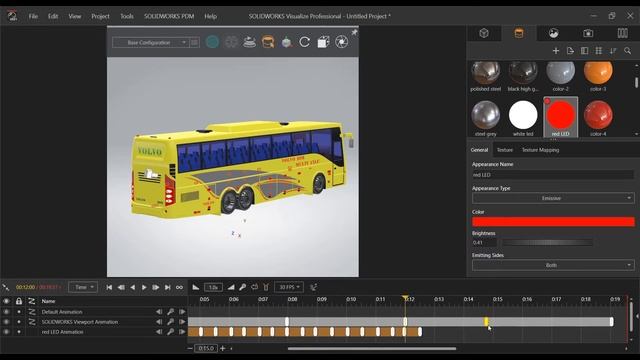This screenshot has width=640, height=360.
Task: Switch to grid thumbnail view icon
Action: coord(599,51)
